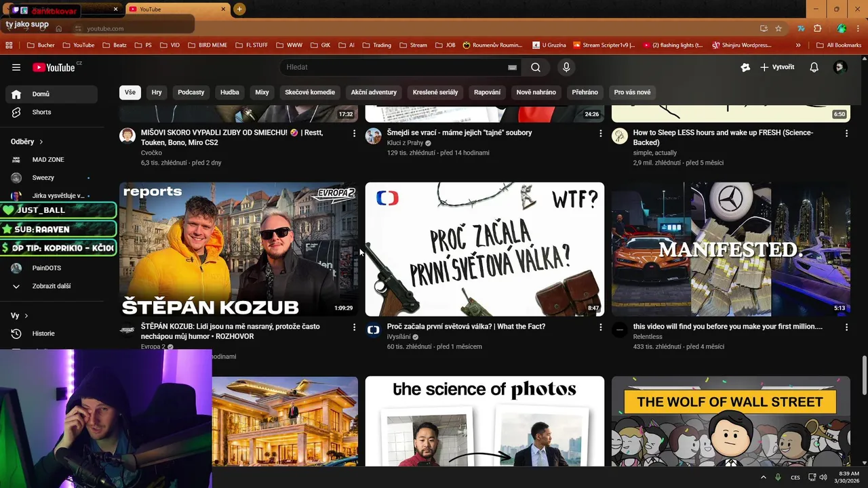Screen dimensions: 868x488
Task: Click the sparkle icon left of Vytvořit
Action: pyautogui.click(x=745, y=67)
